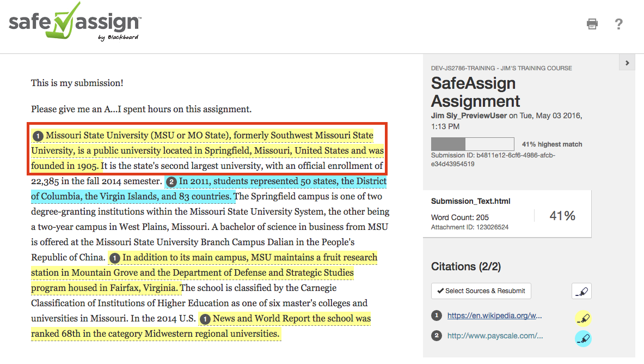Click the SafeAssign by Blackboard logo

[75, 23]
